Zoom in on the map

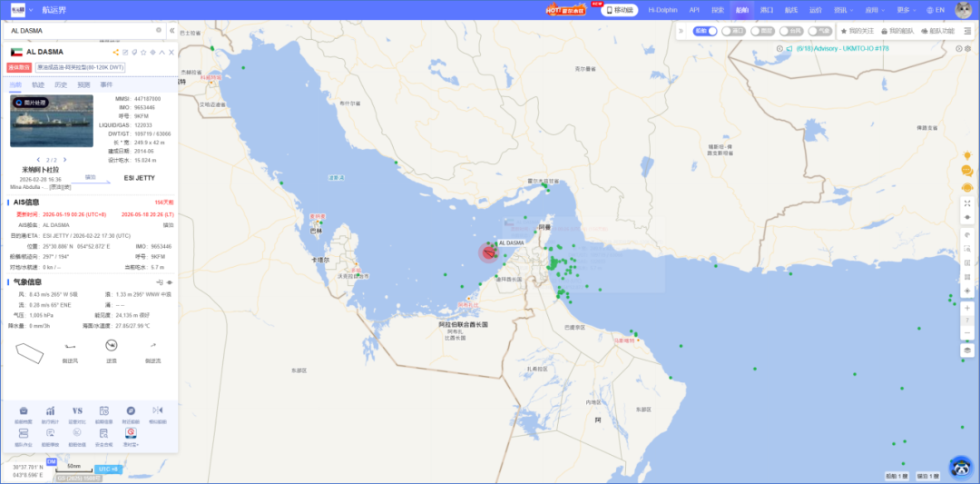point(967,308)
